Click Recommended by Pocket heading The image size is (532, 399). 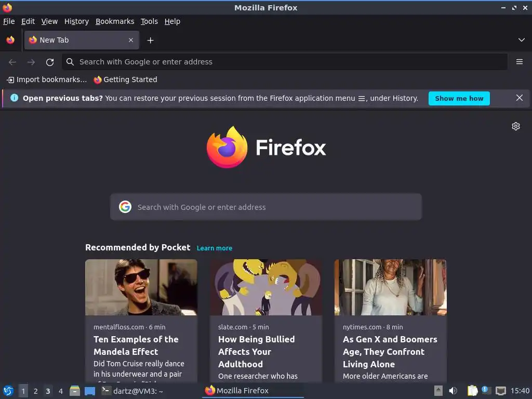138,247
